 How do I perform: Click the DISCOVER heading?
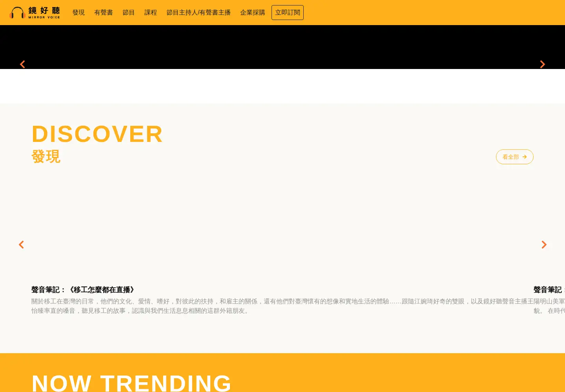(x=97, y=134)
